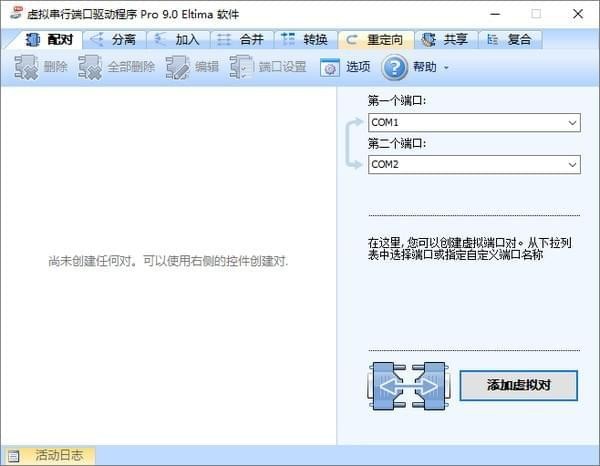Click the 第二个端口 label
This screenshot has width=600, height=466.
coord(397,143)
